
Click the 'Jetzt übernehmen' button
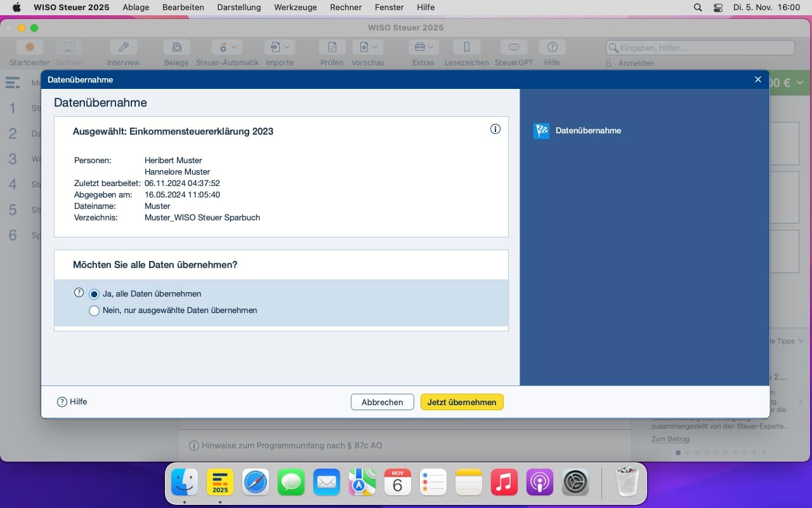[x=462, y=402]
